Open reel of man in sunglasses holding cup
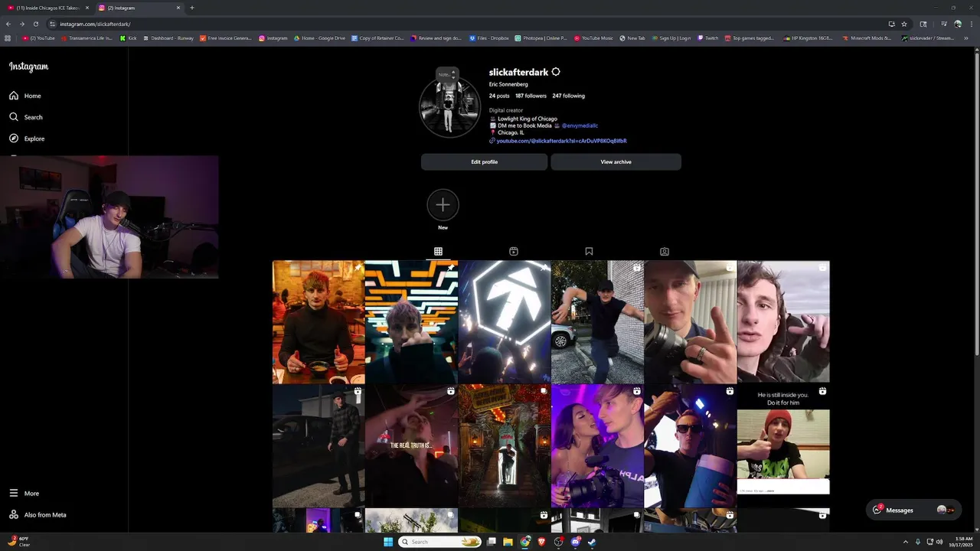This screenshot has height=551, width=980. coord(690,446)
